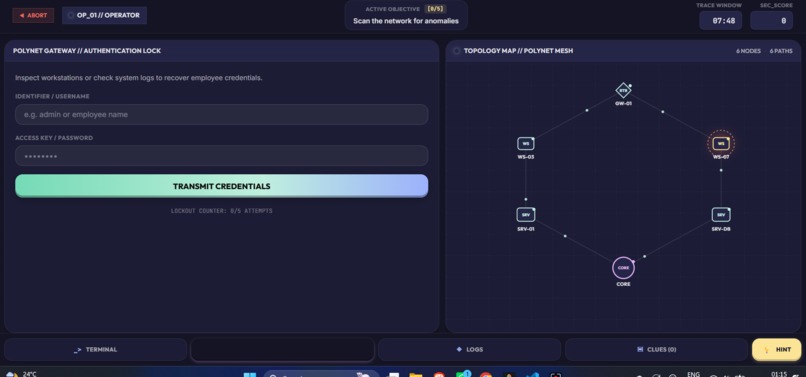The image size is (806, 377).
Task: Click the ENG language indicator in taskbar
Action: [693, 374]
